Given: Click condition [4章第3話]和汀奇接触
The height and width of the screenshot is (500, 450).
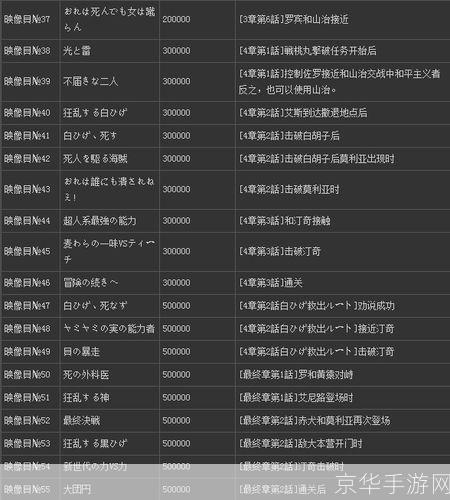Looking at the screenshot, I should 285,221.
